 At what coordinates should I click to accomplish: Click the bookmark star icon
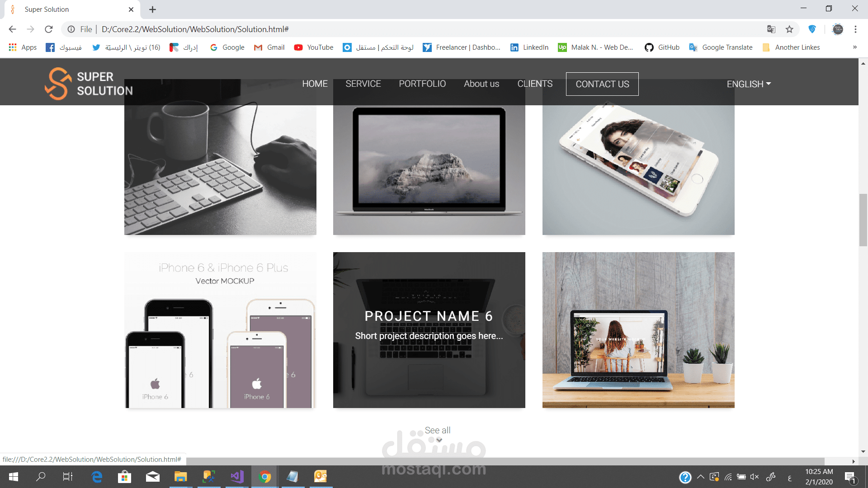coord(789,29)
